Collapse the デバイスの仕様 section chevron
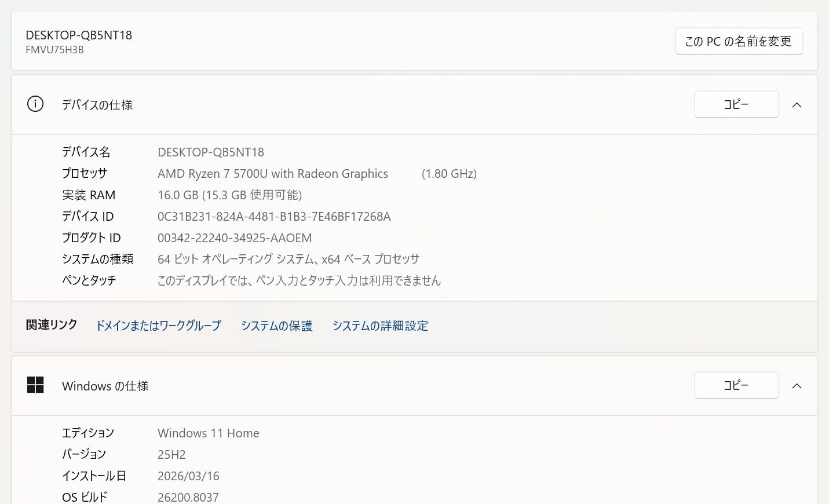Image resolution: width=829 pixels, height=504 pixels. tap(797, 105)
